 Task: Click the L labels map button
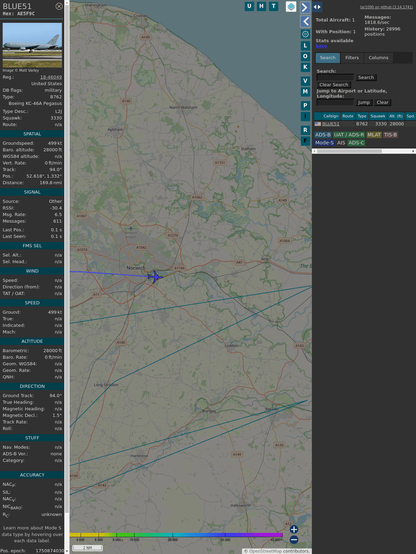point(305,45)
